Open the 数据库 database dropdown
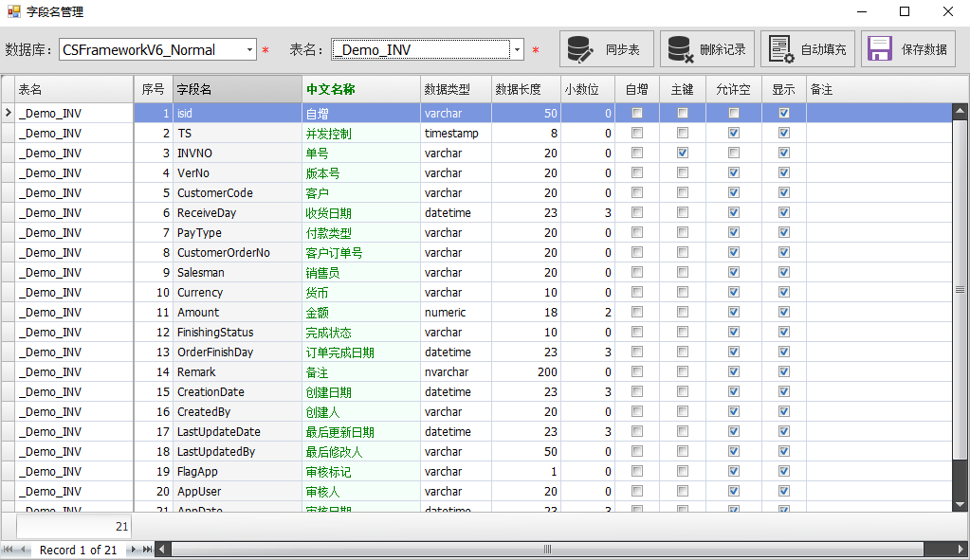 249,50
